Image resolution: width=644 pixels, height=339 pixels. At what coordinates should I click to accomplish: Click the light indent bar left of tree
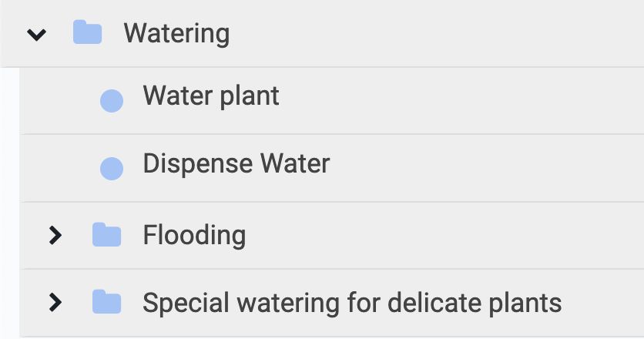click(x=9, y=203)
